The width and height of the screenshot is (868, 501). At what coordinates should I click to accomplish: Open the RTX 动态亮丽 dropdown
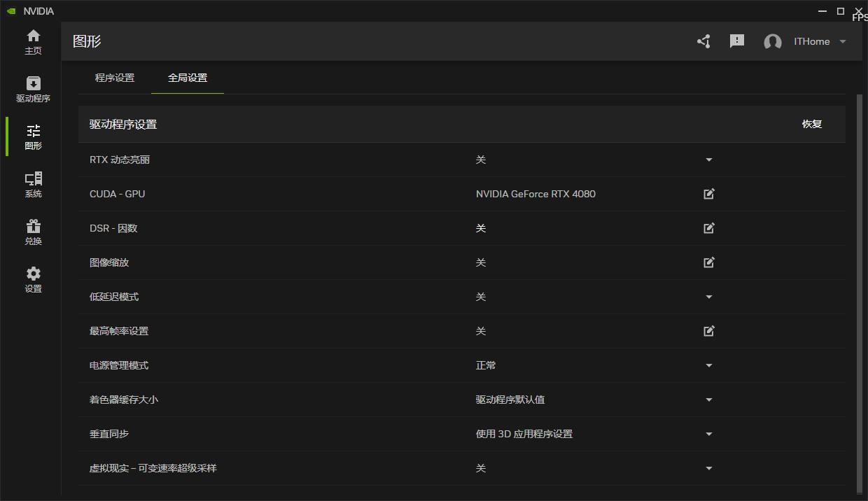[708, 160]
